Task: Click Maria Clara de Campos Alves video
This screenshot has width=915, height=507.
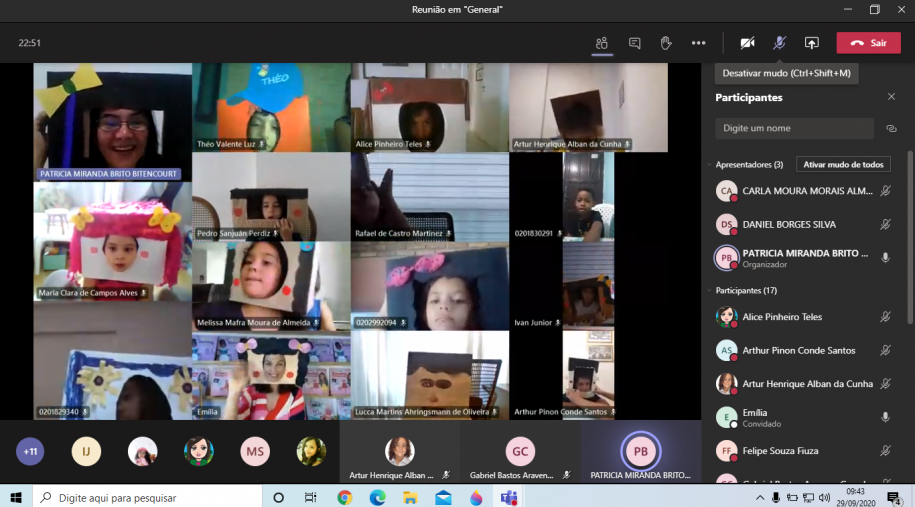Action: coord(113,241)
